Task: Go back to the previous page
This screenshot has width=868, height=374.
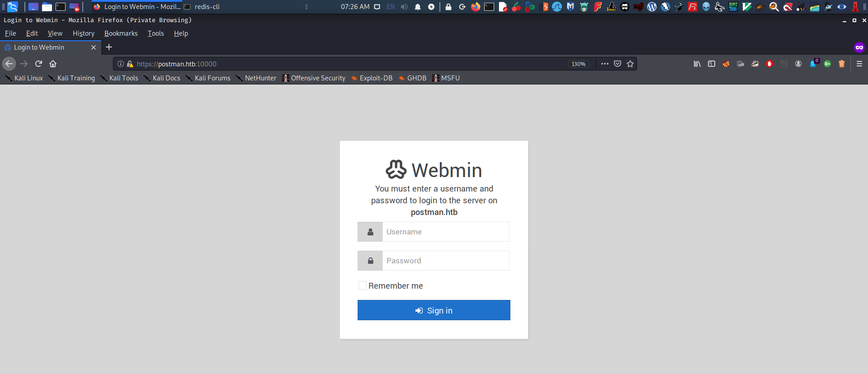Action: point(9,64)
